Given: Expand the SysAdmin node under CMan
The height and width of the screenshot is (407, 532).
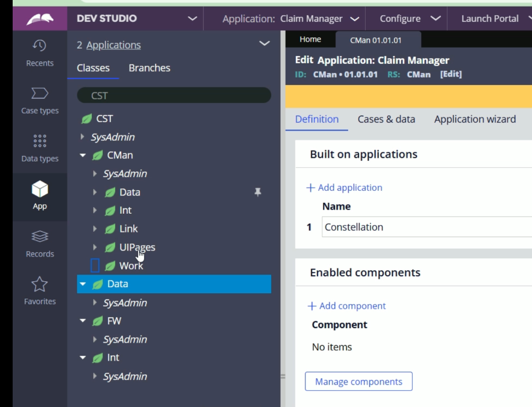Looking at the screenshot, I should [x=95, y=173].
